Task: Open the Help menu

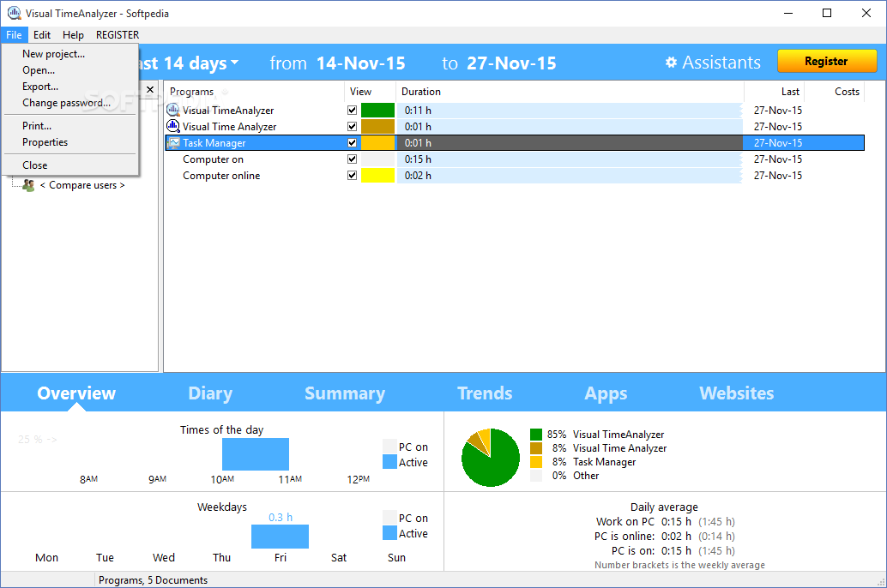Action: click(x=73, y=35)
